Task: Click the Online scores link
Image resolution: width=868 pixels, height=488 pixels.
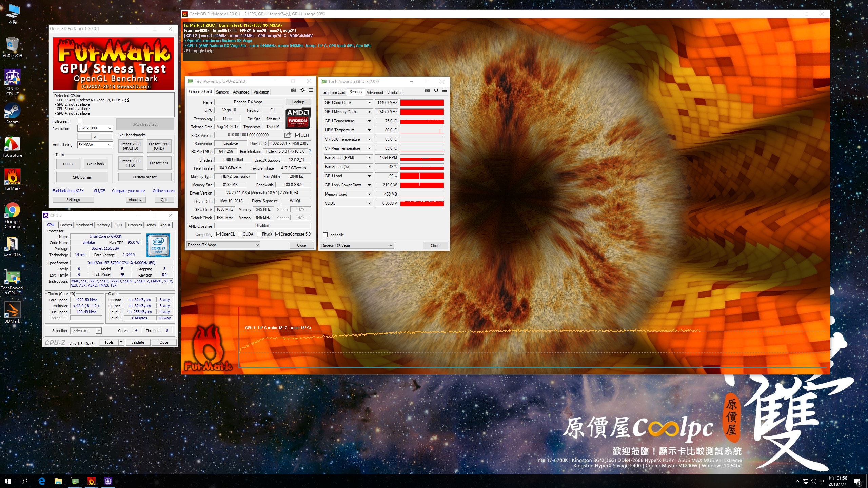Action: 163,191
